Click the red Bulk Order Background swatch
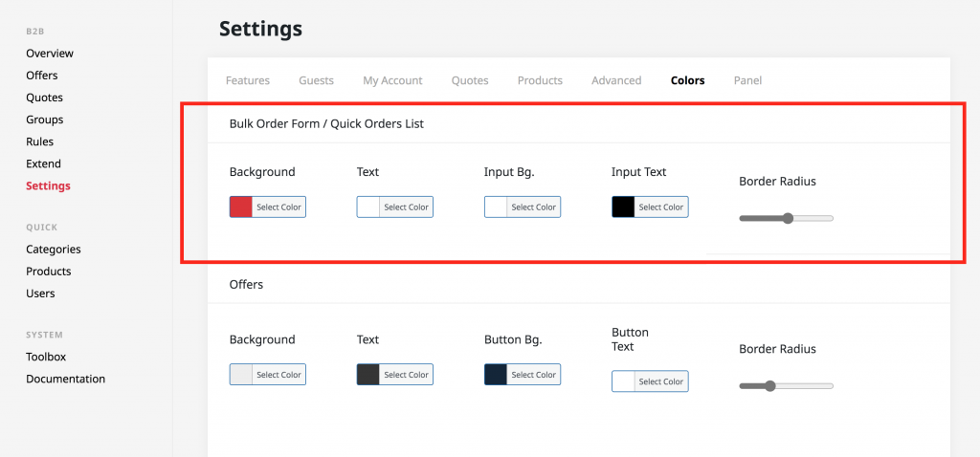 click(240, 207)
